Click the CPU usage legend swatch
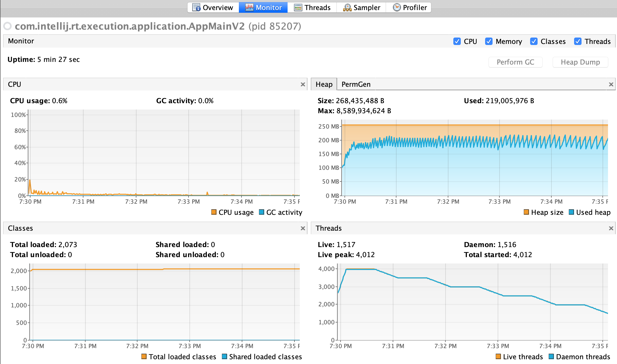The image size is (617, 364). (214, 212)
